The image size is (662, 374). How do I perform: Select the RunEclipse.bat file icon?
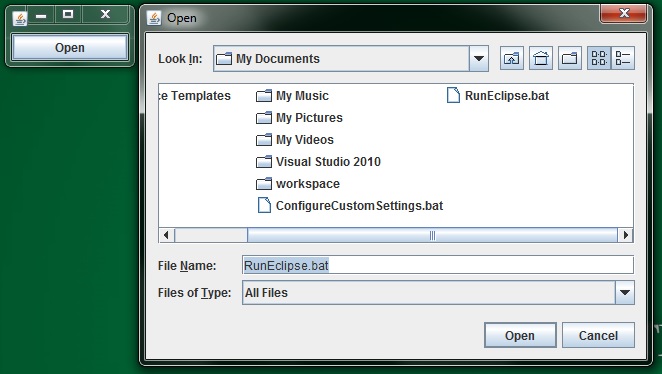453,95
